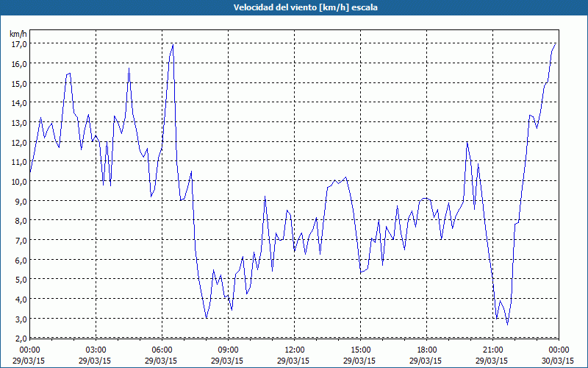Click the 15:00 time axis label
The image size is (588, 368).
(x=360, y=350)
